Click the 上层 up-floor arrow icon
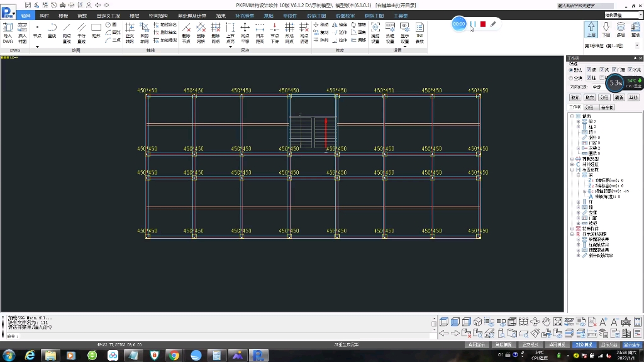 (x=591, y=30)
